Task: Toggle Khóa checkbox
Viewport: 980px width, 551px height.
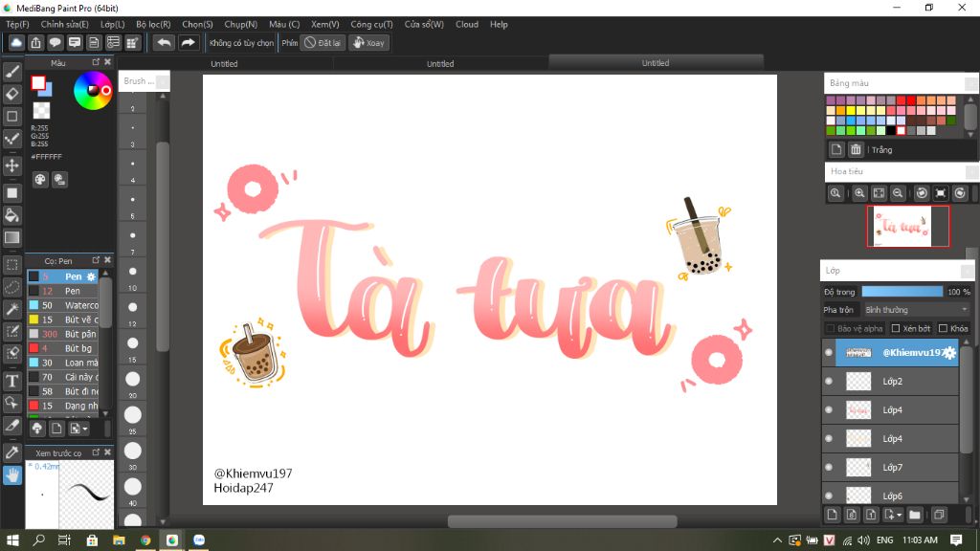Action: [943, 329]
